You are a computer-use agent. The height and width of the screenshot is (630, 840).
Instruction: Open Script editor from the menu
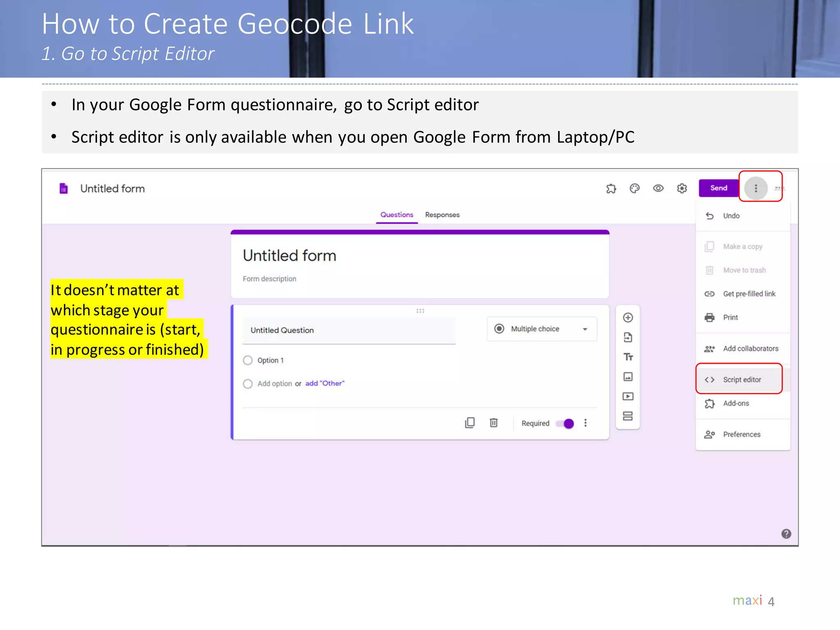tap(743, 379)
